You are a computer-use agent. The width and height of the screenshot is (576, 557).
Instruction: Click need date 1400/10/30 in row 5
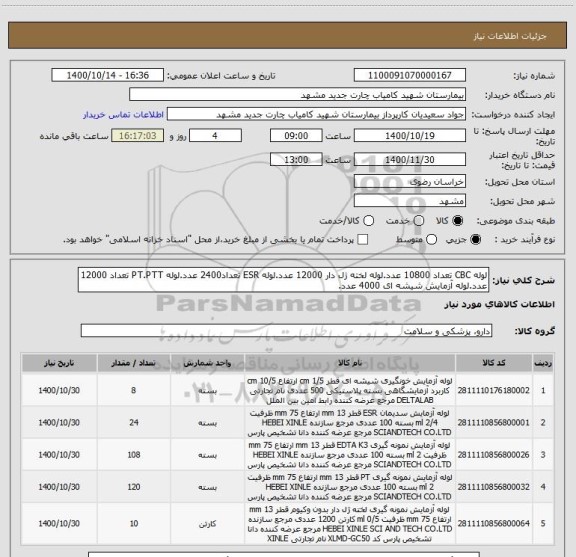(59, 523)
